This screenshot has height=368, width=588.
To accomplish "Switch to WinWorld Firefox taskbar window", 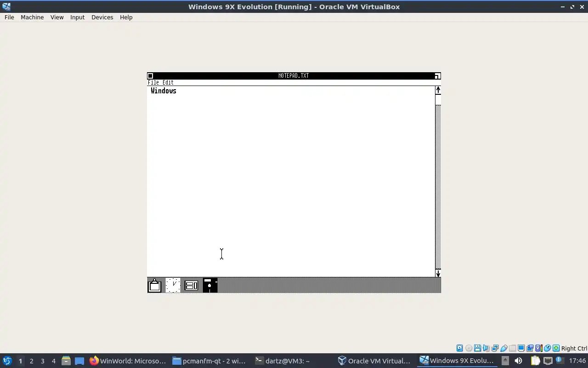I will pyautogui.click(x=128, y=361).
